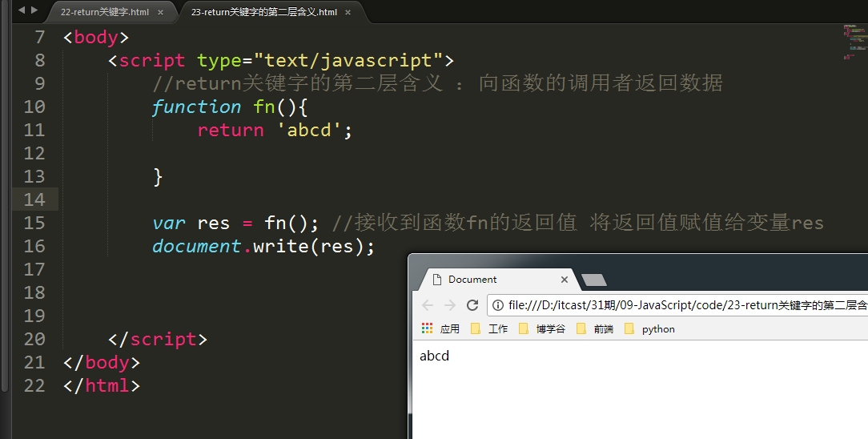Click the closing html tag on line 22

click(x=102, y=385)
